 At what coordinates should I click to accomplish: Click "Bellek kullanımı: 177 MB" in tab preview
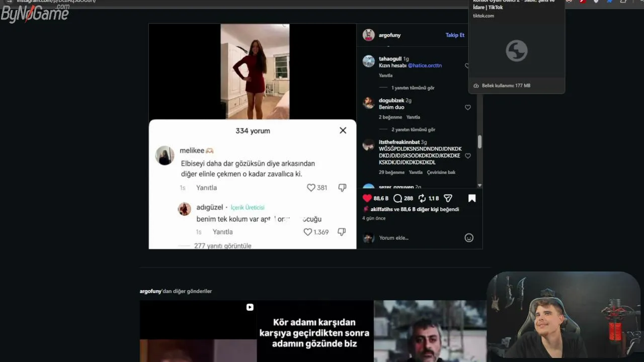(x=506, y=85)
